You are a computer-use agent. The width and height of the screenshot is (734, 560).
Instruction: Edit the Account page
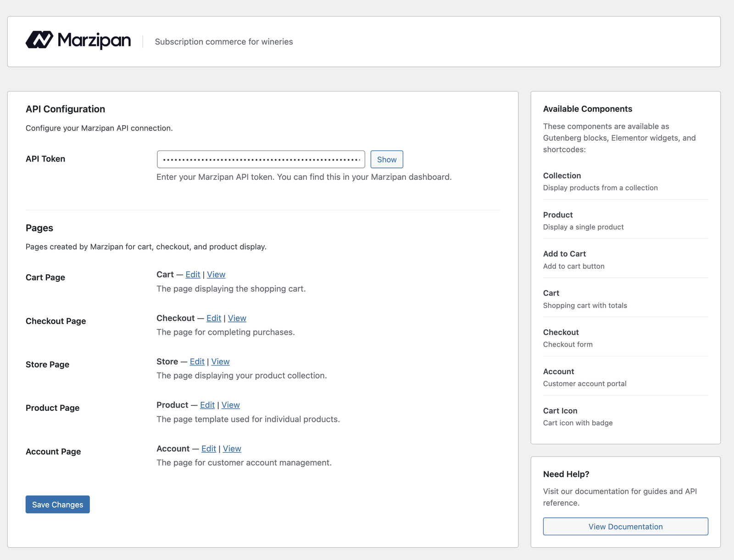[x=208, y=449]
